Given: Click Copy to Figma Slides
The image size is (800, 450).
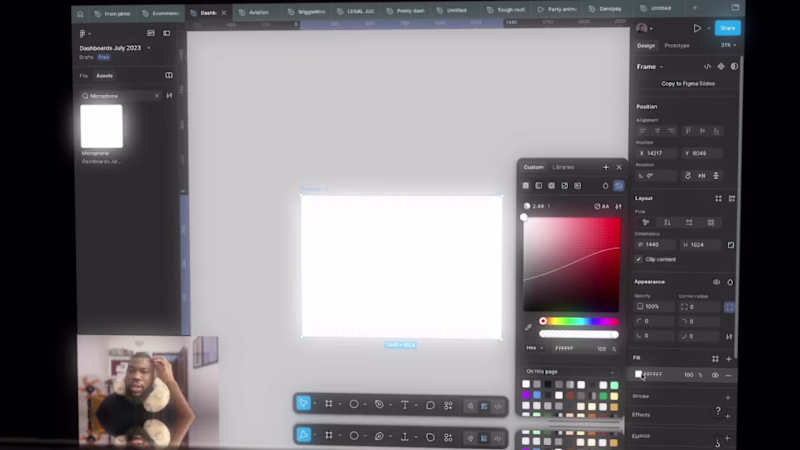Looking at the screenshot, I should [688, 84].
